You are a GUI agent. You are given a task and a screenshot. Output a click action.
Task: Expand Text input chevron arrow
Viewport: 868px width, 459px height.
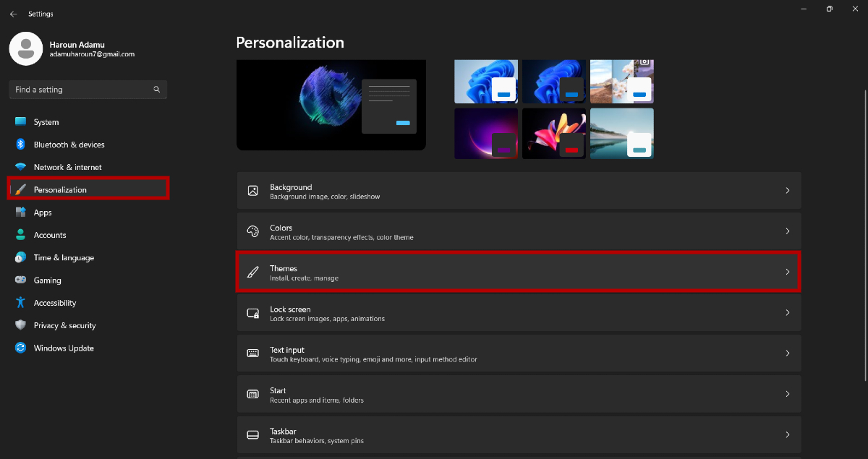(788, 353)
